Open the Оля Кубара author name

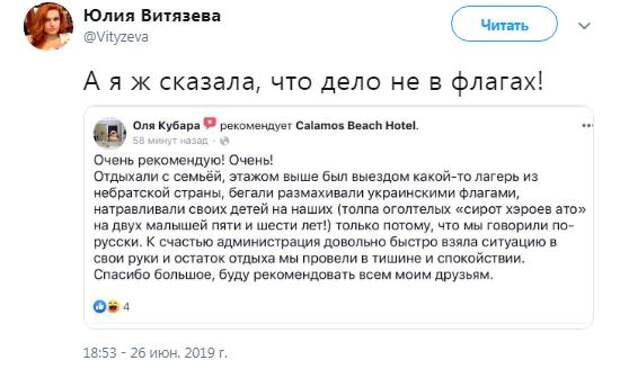(166, 125)
